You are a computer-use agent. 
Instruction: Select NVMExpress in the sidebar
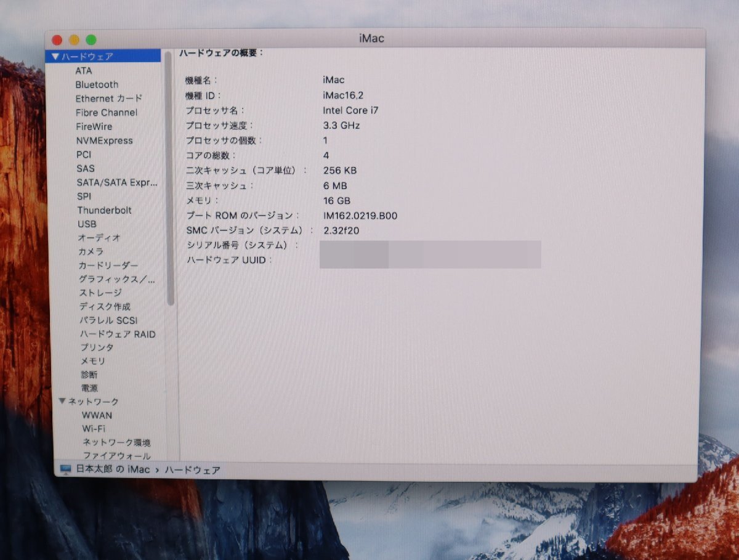(x=105, y=140)
